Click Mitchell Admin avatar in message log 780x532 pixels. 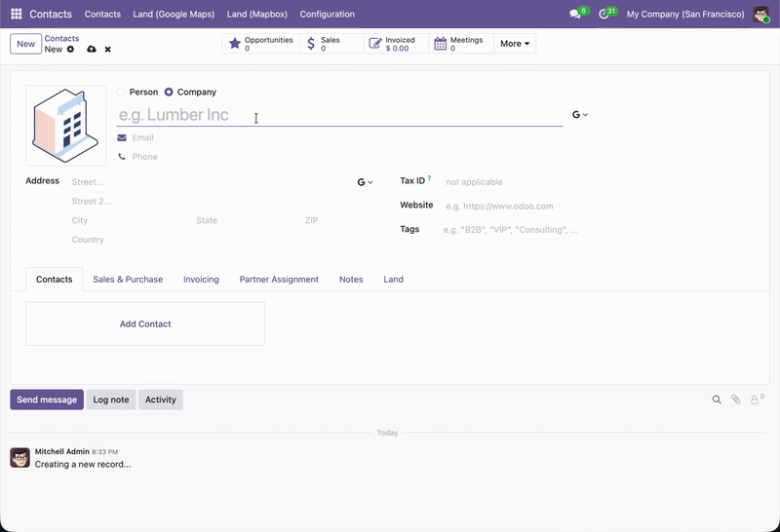pyautogui.click(x=19, y=457)
